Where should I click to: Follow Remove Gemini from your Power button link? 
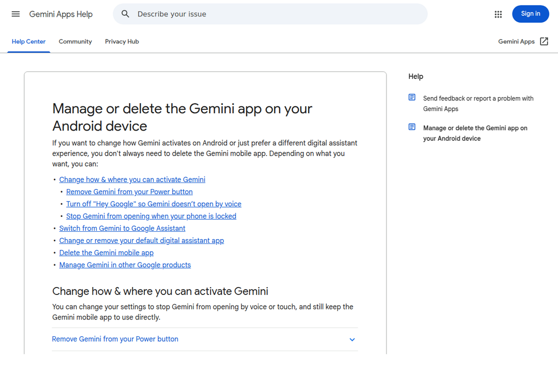pos(129,192)
